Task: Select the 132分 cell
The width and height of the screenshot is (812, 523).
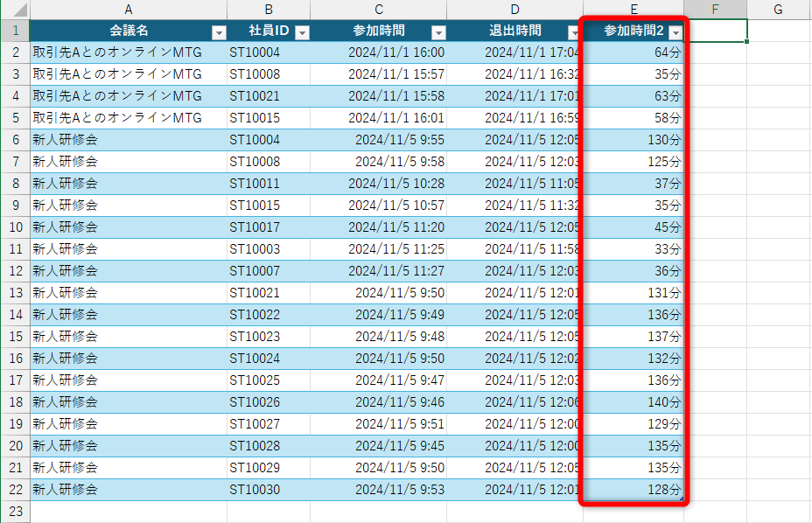Action: click(x=633, y=359)
